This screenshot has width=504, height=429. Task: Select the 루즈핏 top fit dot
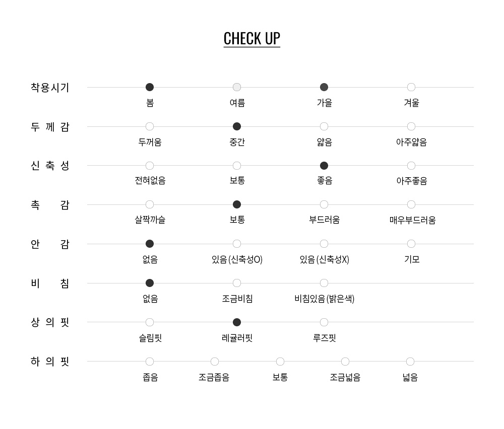pyautogui.click(x=324, y=322)
